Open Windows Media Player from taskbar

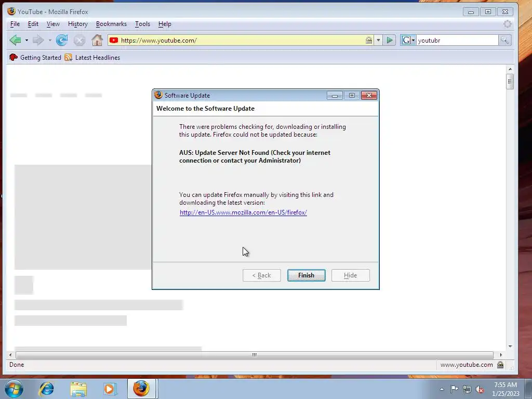coord(110,389)
